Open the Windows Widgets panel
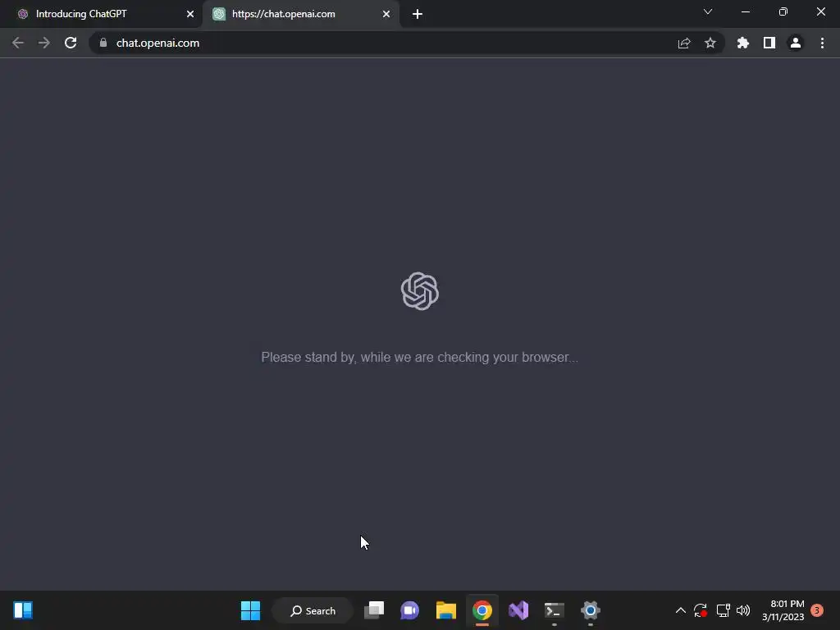The image size is (840, 630). pyautogui.click(x=23, y=610)
